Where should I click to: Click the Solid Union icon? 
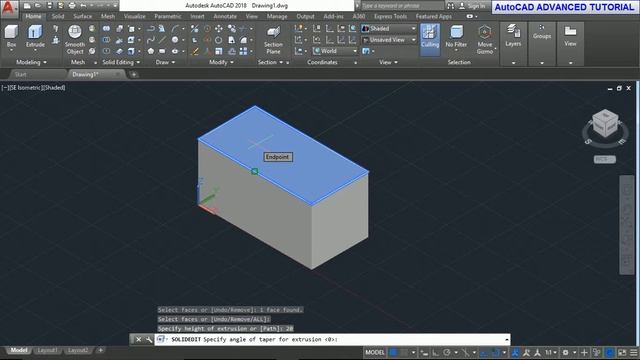click(x=106, y=28)
